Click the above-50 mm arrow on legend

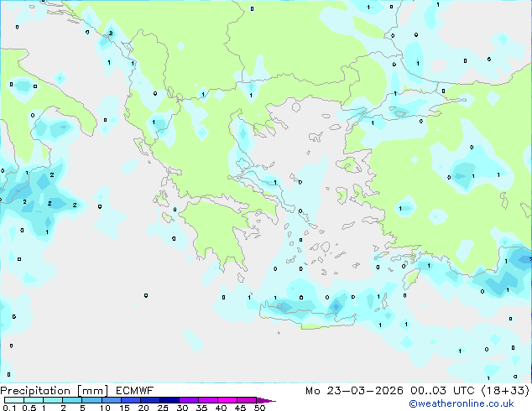pos(266,400)
